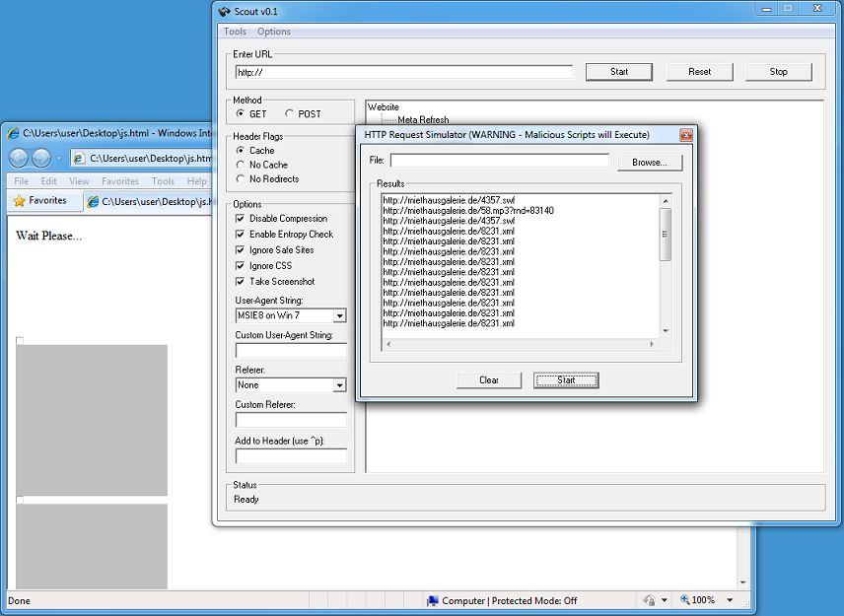
Task: Click the Enter URL text field
Action: 403,72
